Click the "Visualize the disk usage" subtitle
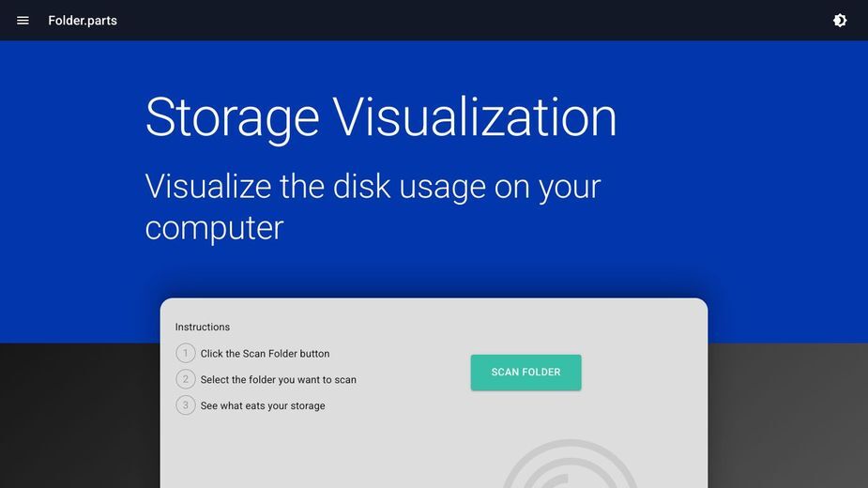868x488 pixels. pos(373,206)
